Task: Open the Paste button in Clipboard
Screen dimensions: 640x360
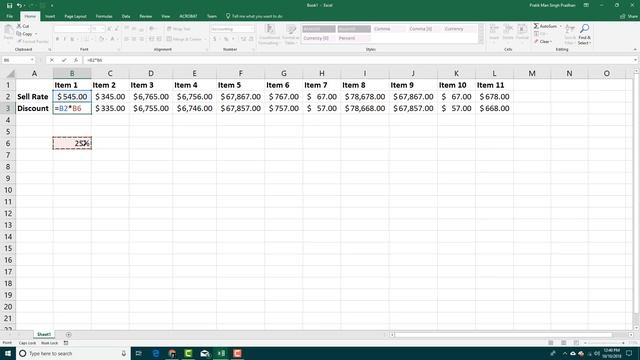Action: pyautogui.click(x=8, y=32)
